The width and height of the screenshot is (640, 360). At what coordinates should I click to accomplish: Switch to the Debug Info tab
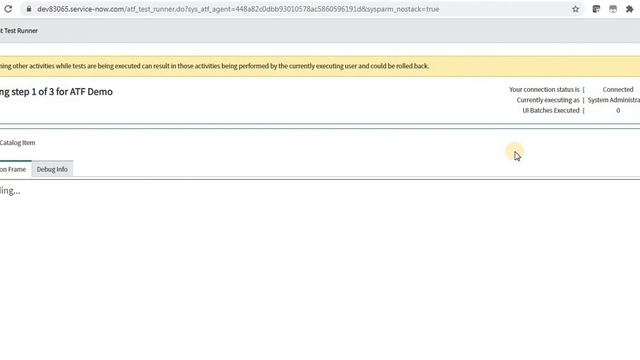click(x=52, y=169)
